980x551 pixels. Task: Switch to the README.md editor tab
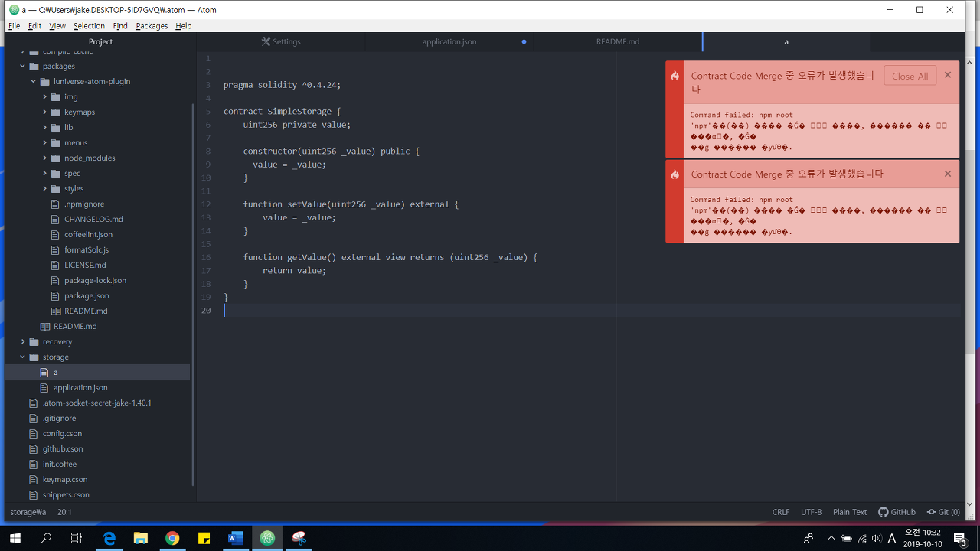pyautogui.click(x=618, y=42)
